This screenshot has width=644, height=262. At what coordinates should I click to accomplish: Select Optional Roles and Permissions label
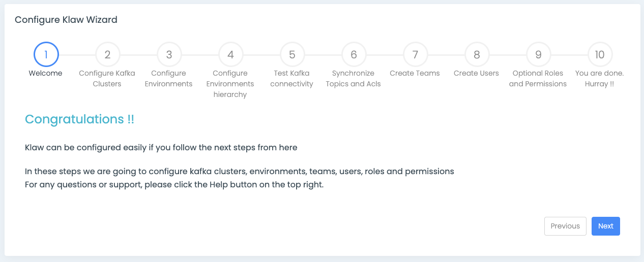(538, 79)
